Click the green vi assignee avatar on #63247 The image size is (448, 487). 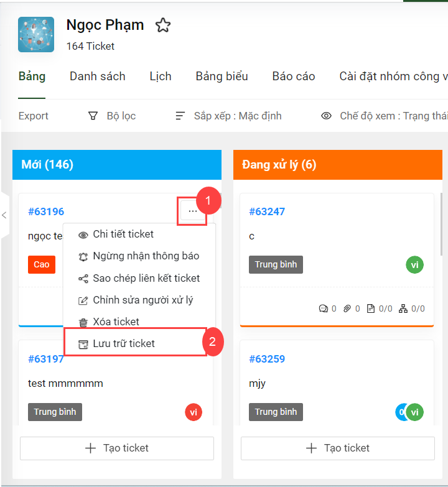tap(414, 264)
